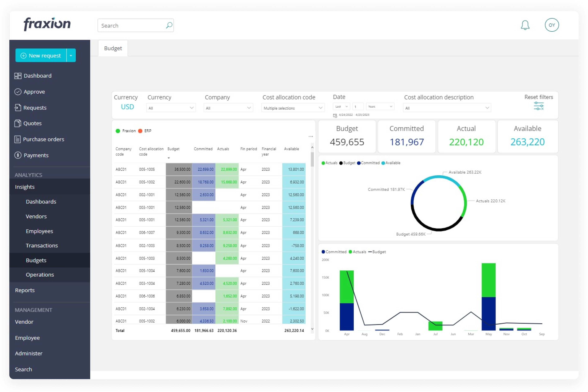Open Dashboards under Insights

click(x=41, y=201)
